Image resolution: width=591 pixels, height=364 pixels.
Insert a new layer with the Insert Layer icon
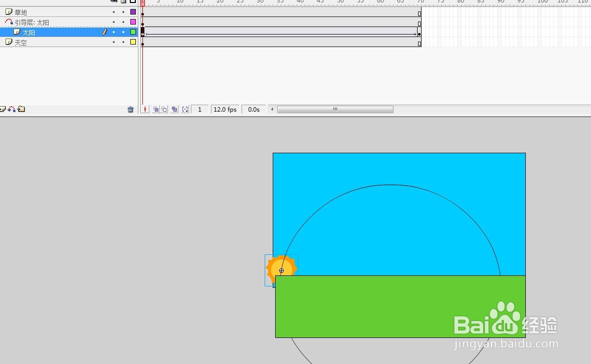(x=3, y=109)
